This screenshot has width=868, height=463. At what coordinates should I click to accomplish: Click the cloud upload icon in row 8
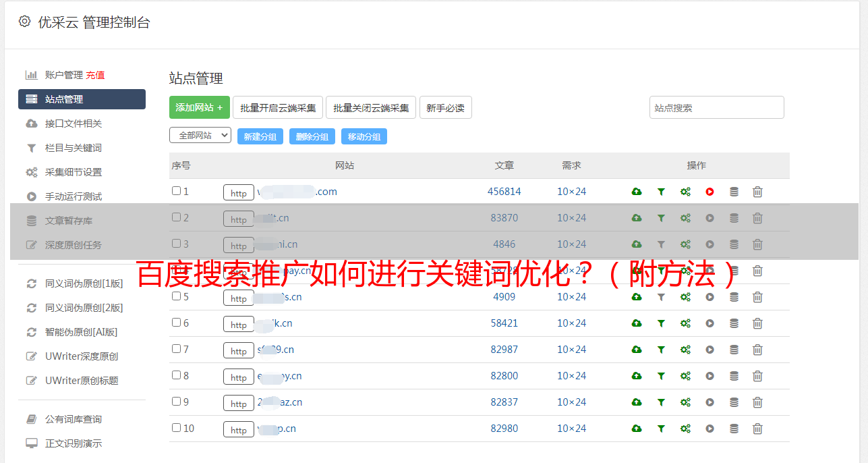[x=637, y=376]
